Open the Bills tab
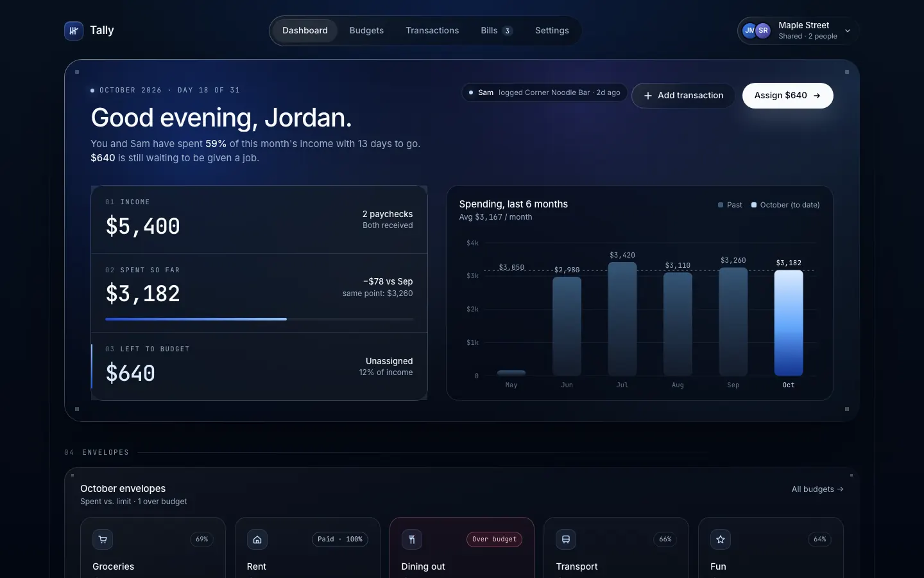This screenshot has width=924, height=578. tap(497, 31)
